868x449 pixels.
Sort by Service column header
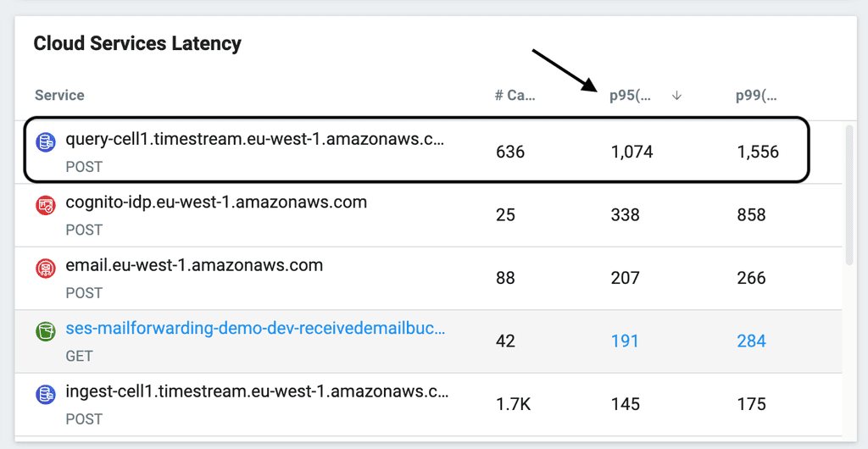pos(59,96)
